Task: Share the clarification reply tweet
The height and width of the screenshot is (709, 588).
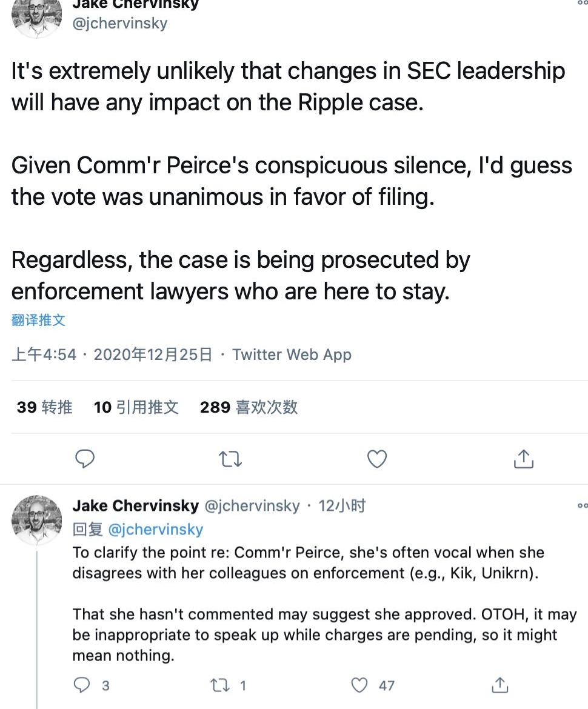Action: pyautogui.click(x=499, y=685)
